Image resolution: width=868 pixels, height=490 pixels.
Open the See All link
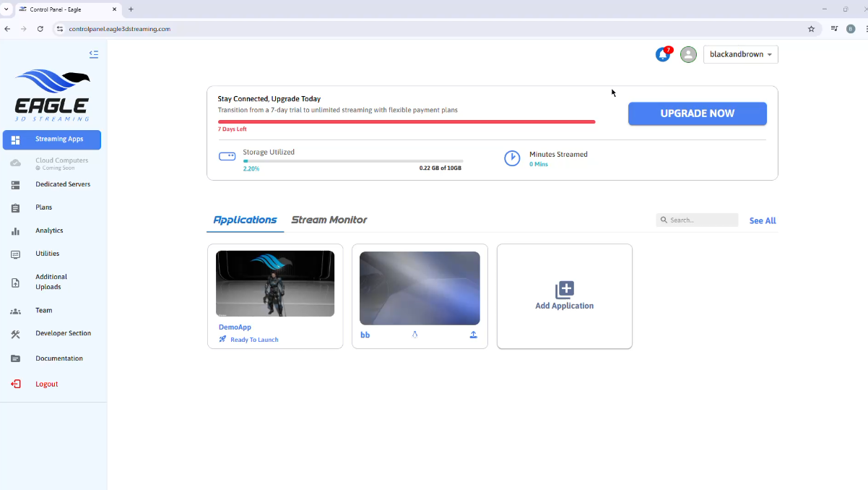[x=762, y=221]
